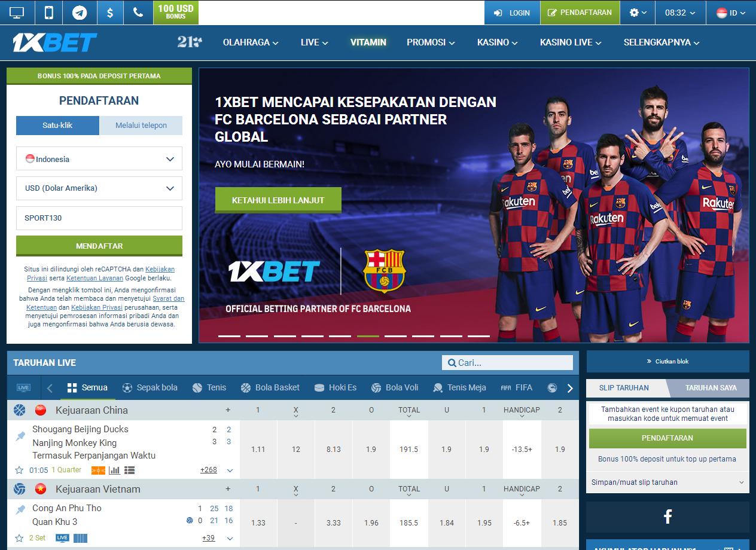
Task: Click the Facebook icon in sidebar
Action: pyautogui.click(x=667, y=516)
